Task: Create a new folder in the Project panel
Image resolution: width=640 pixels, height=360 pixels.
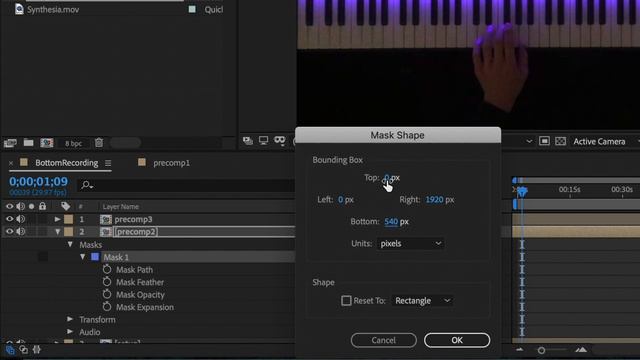Action: point(29,142)
